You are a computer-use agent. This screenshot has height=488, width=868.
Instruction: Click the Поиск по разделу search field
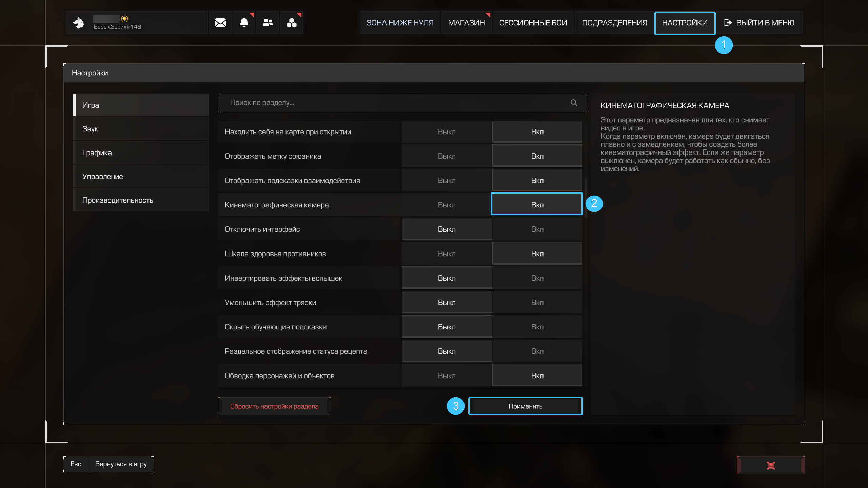tap(393, 103)
